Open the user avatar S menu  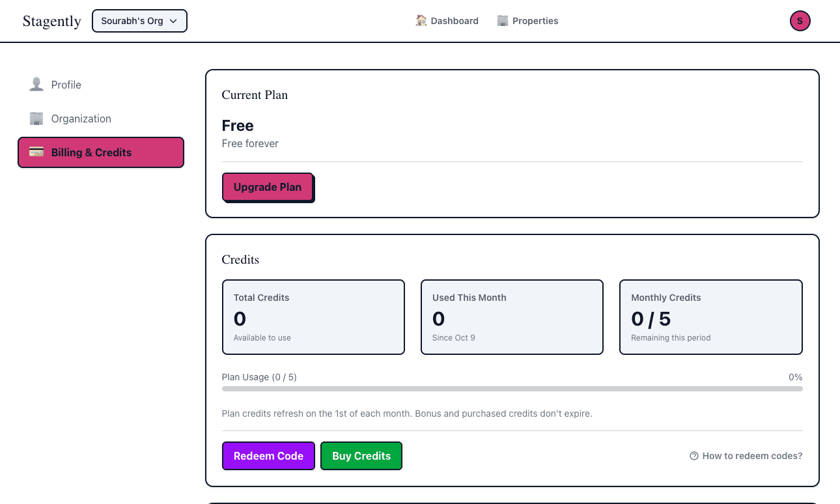point(800,21)
